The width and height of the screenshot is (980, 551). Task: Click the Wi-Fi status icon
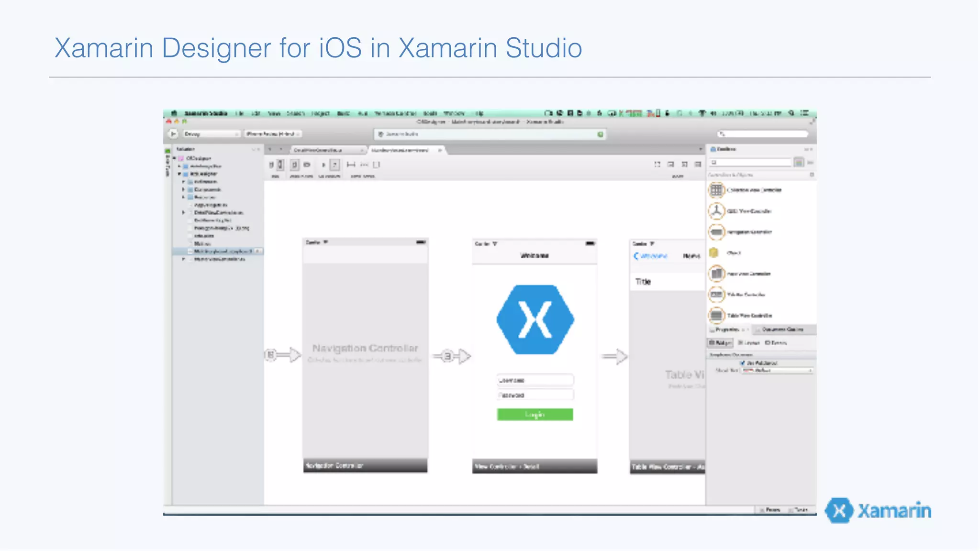(702, 113)
